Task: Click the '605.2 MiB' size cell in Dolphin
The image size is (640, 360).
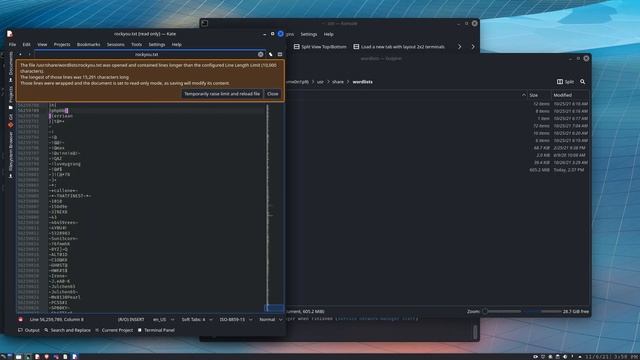Action: click(x=539, y=170)
